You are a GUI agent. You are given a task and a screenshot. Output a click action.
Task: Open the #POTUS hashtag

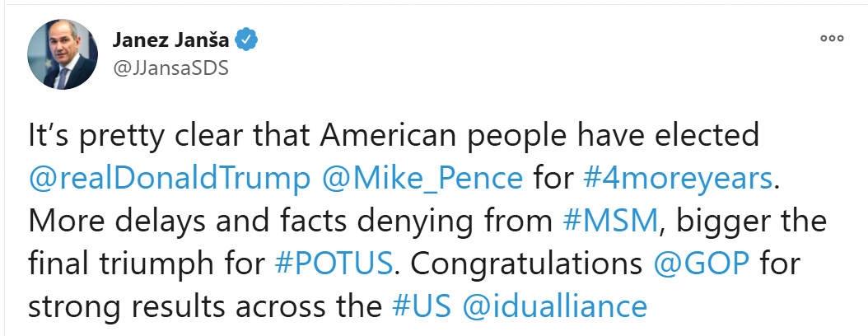[x=337, y=264]
